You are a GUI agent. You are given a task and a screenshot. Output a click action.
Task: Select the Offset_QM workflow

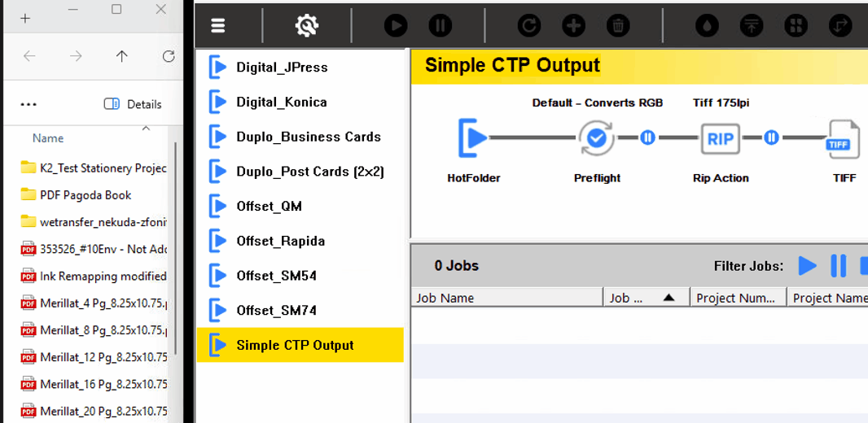coord(300,207)
